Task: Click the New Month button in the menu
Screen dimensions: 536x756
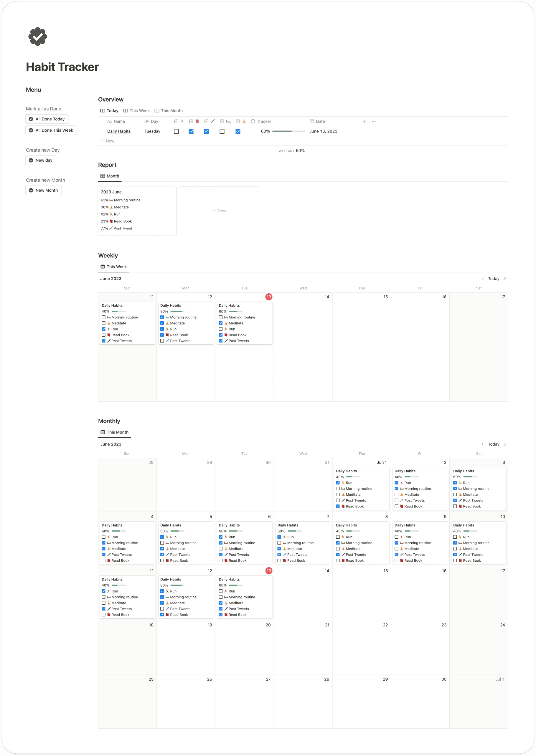Action: [x=44, y=190]
